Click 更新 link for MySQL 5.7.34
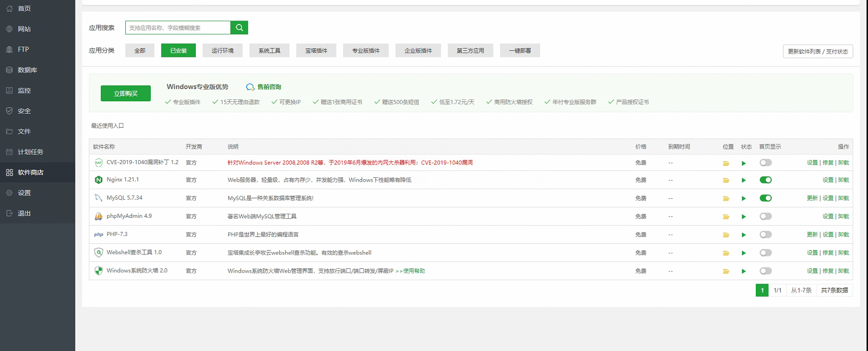868x351 pixels. (812, 198)
